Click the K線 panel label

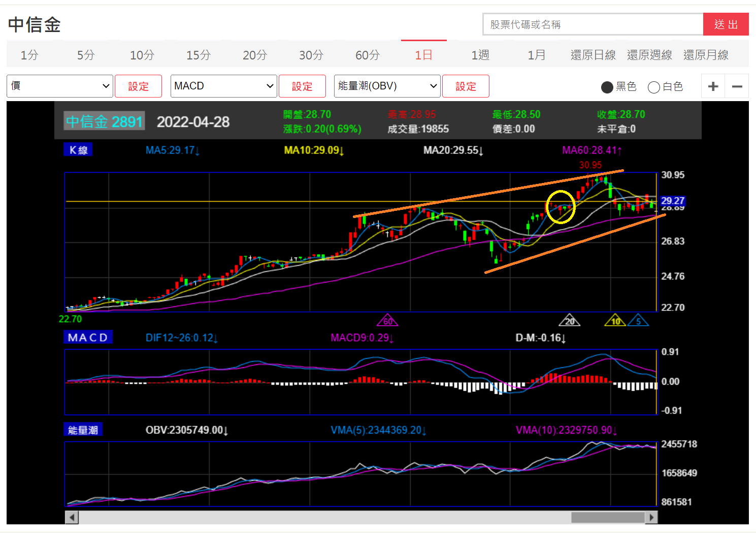[x=78, y=150]
